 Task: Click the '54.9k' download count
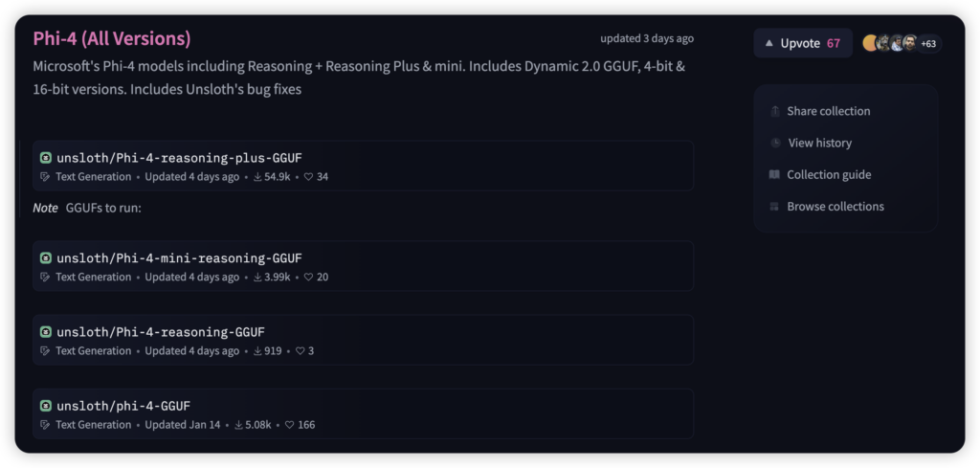click(277, 177)
